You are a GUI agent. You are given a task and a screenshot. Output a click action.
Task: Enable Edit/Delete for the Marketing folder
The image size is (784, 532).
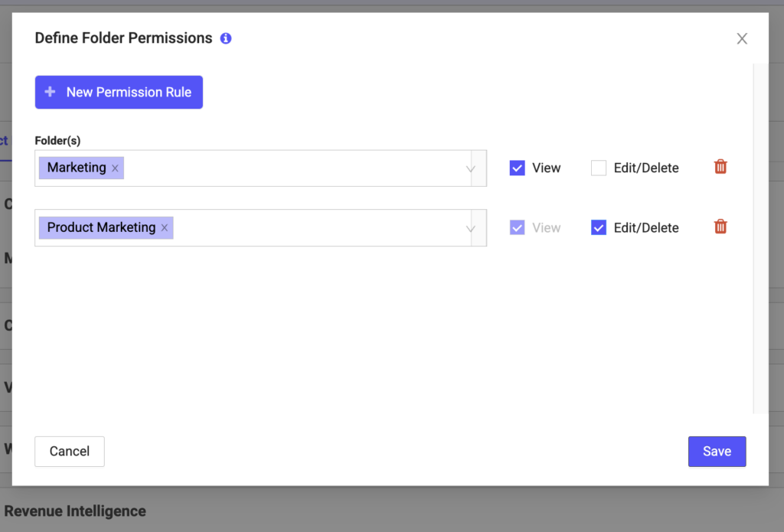pos(599,168)
